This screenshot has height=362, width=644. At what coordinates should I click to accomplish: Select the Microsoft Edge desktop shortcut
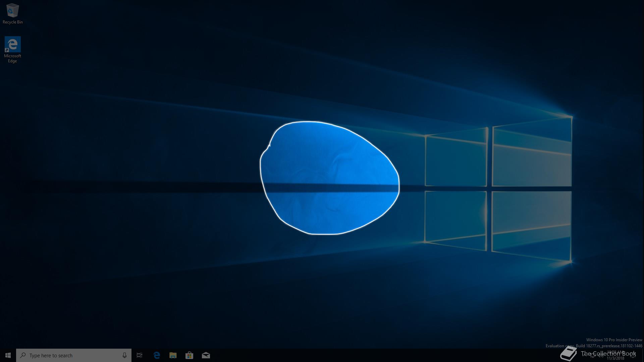pos(12,50)
